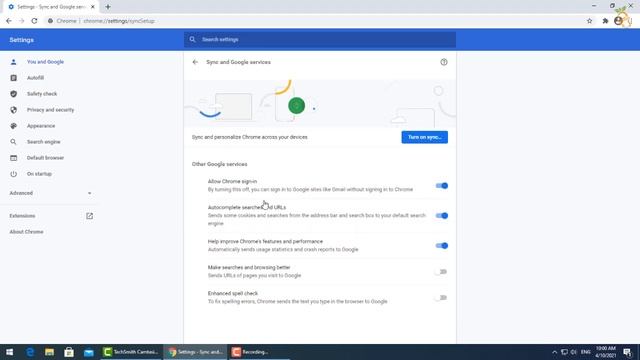Open On startup settings
Image resolution: width=640 pixels, height=360 pixels.
click(x=39, y=174)
